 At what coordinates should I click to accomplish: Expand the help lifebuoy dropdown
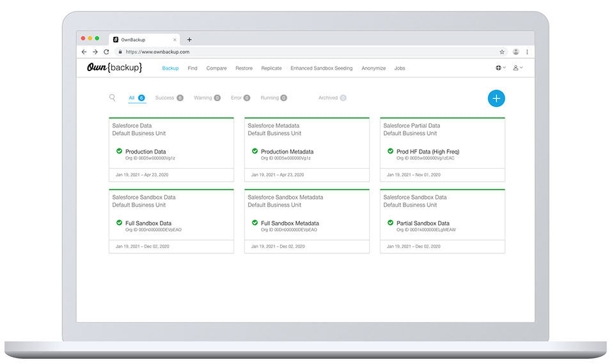(x=500, y=68)
